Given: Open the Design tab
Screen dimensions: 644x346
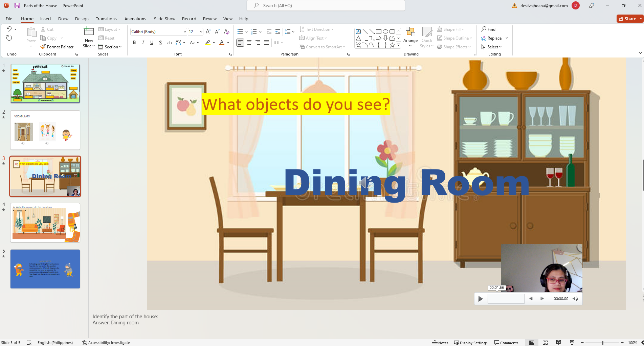Looking at the screenshot, I should 82,19.
